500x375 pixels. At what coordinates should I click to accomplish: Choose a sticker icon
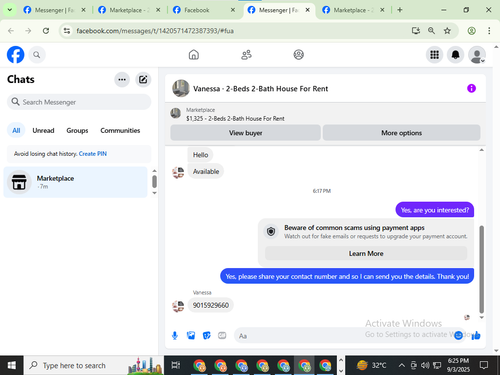207,335
